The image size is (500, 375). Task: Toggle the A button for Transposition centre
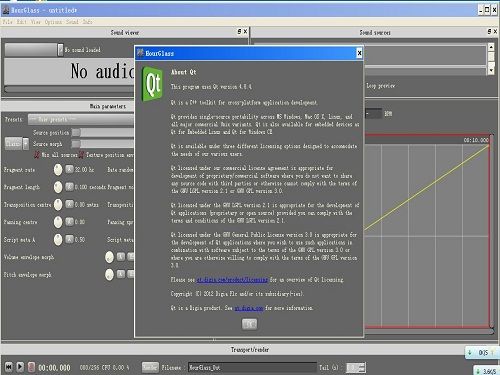point(69,204)
